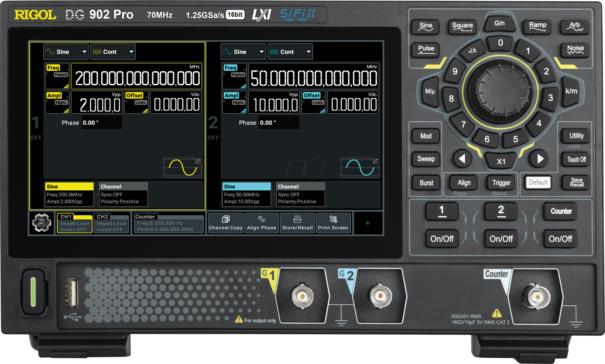Screen dimensions: 605x364
Task: Edit CH1 frequency value 200.000,000,000,000
Action: [136, 76]
